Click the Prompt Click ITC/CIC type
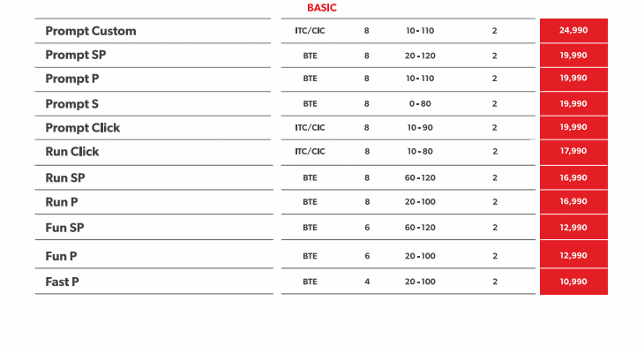644x346 pixels. pyautogui.click(x=310, y=128)
